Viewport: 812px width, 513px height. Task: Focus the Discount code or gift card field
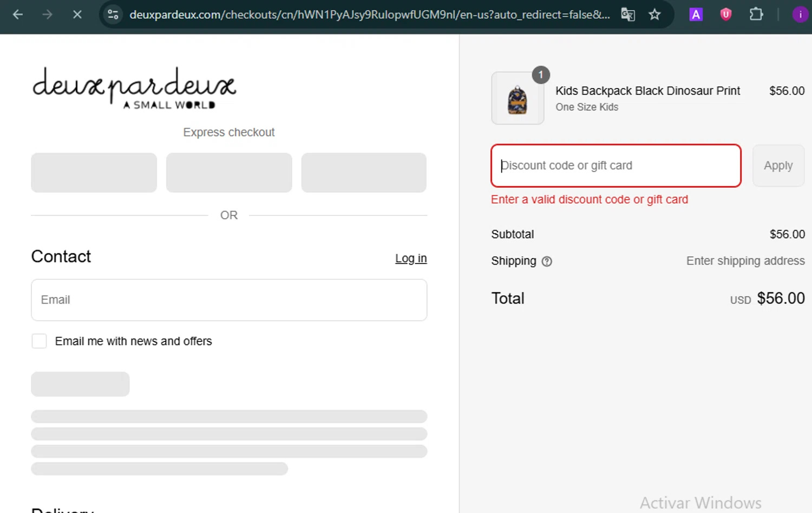click(615, 166)
